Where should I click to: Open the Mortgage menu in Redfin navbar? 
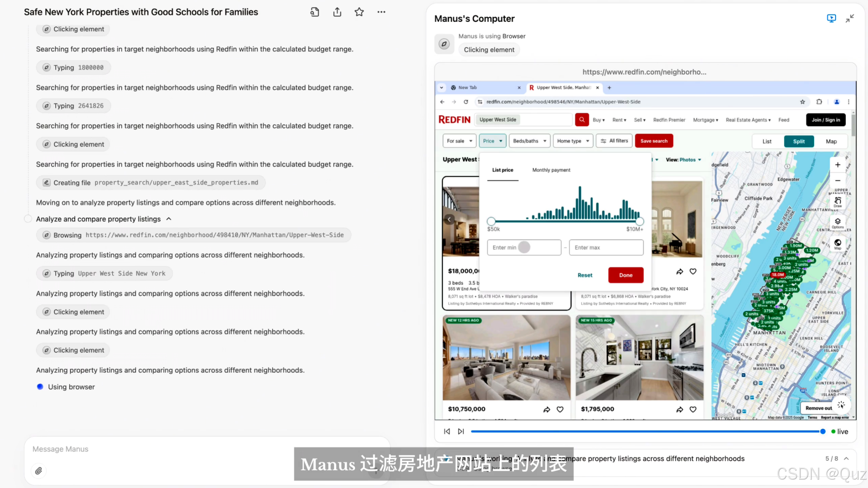click(x=705, y=120)
